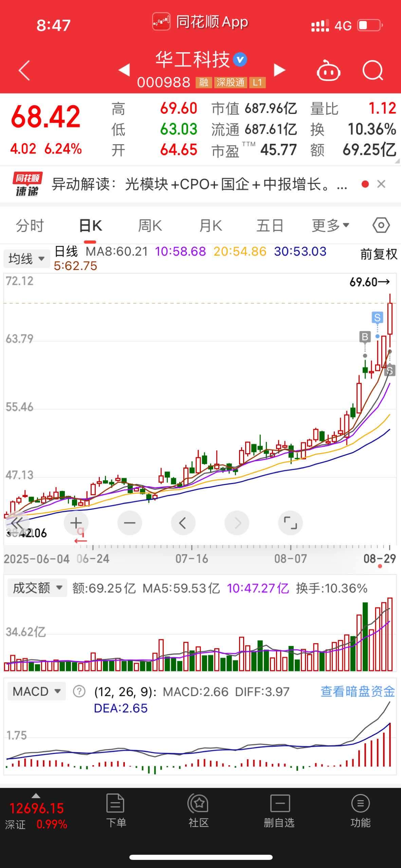Open the search magnifier icon
The width and height of the screenshot is (401, 868).
373,70
